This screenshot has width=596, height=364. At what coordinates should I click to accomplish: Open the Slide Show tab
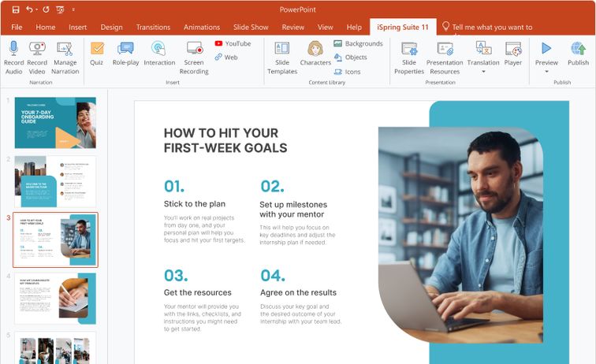[251, 27]
